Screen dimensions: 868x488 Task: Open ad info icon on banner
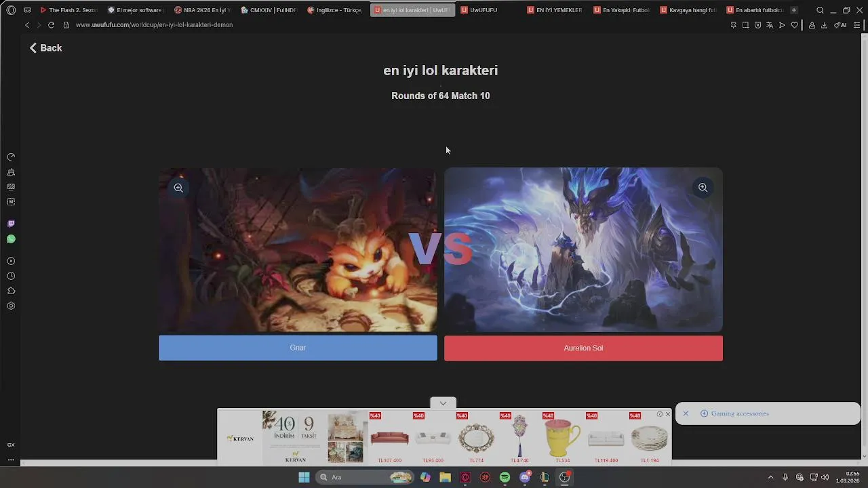click(660, 414)
